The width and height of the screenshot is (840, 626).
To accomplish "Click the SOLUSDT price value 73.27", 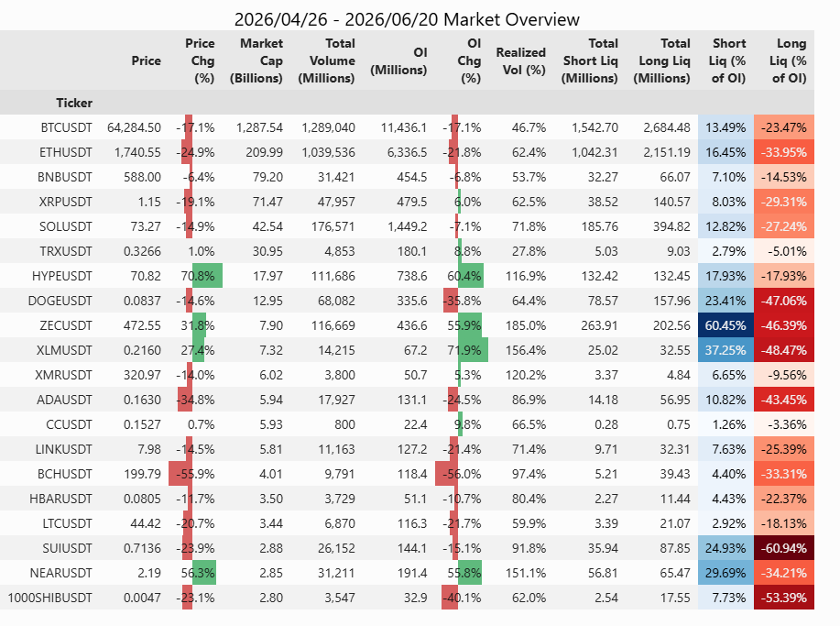I will pyautogui.click(x=145, y=226).
